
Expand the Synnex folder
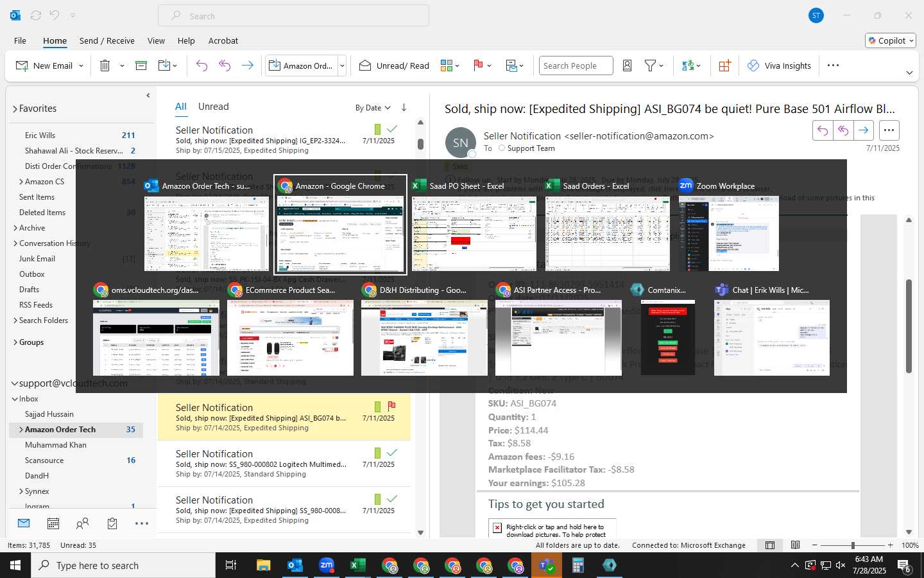(21, 491)
